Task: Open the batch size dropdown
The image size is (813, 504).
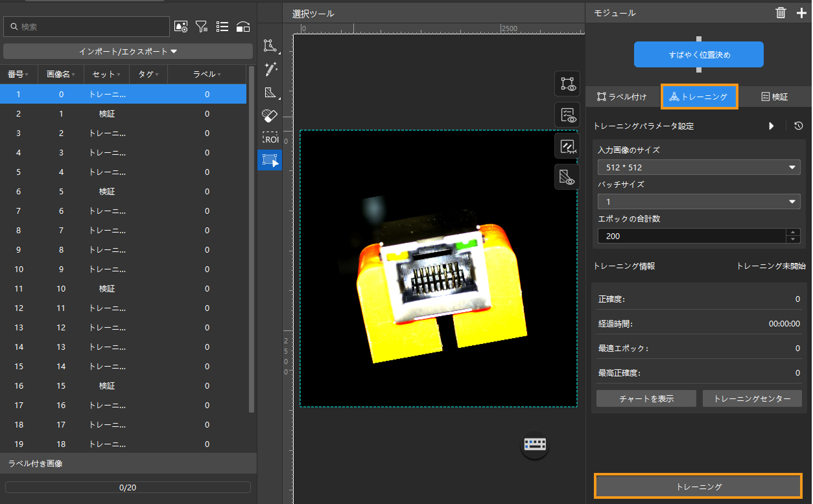Action: pos(698,201)
